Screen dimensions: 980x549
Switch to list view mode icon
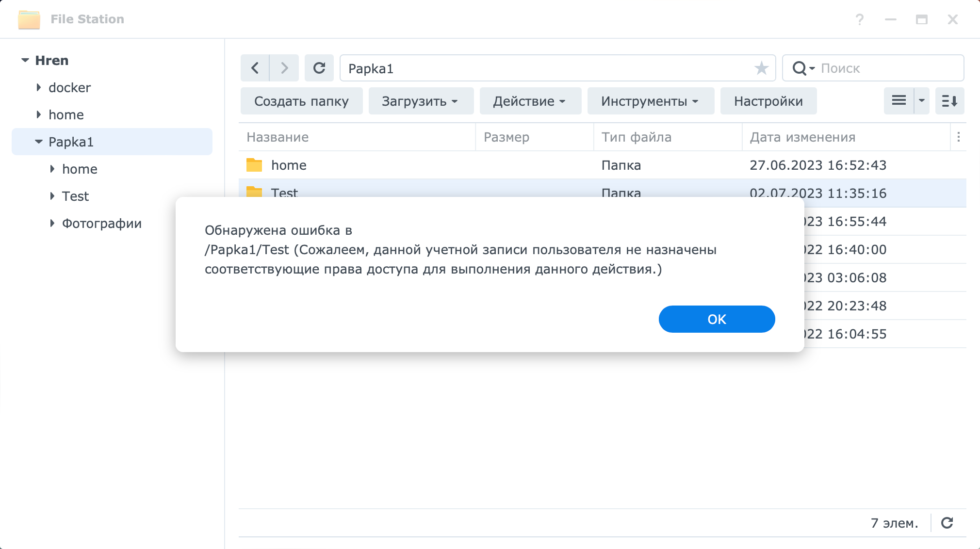click(899, 101)
